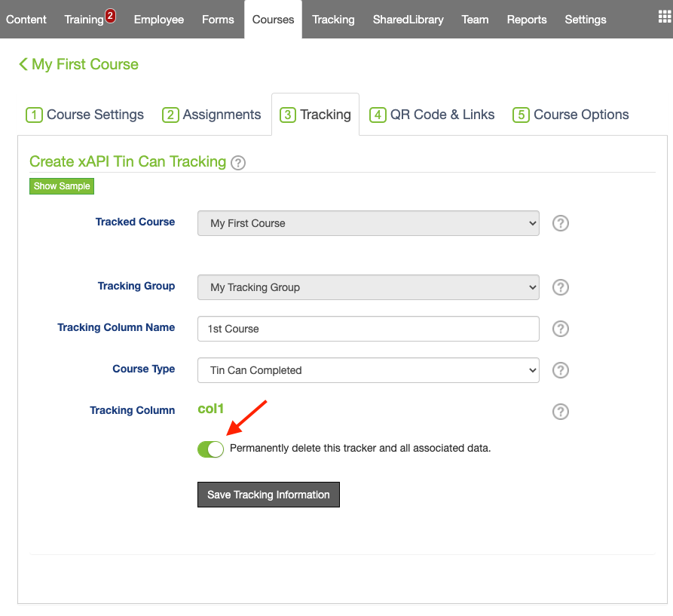673x616 pixels.
Task: Open the Tracking top menu item
Action: click(333, 20)
